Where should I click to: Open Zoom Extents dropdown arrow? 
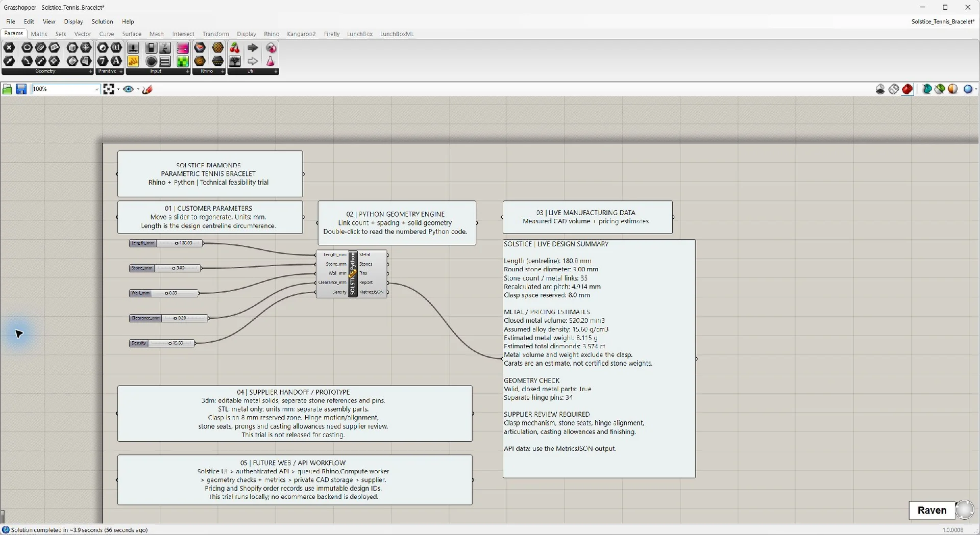click(x=118, y=89)
